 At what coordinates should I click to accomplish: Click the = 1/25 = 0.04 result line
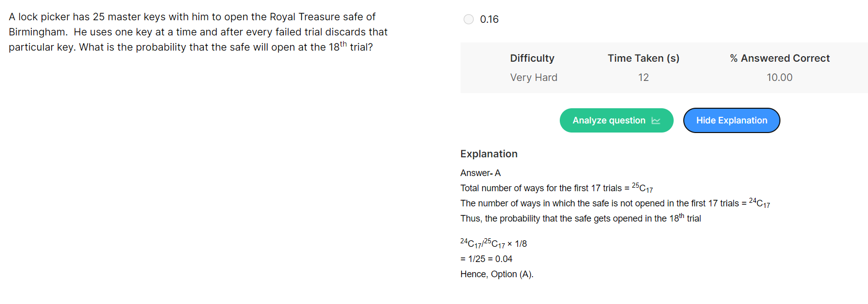486,259
